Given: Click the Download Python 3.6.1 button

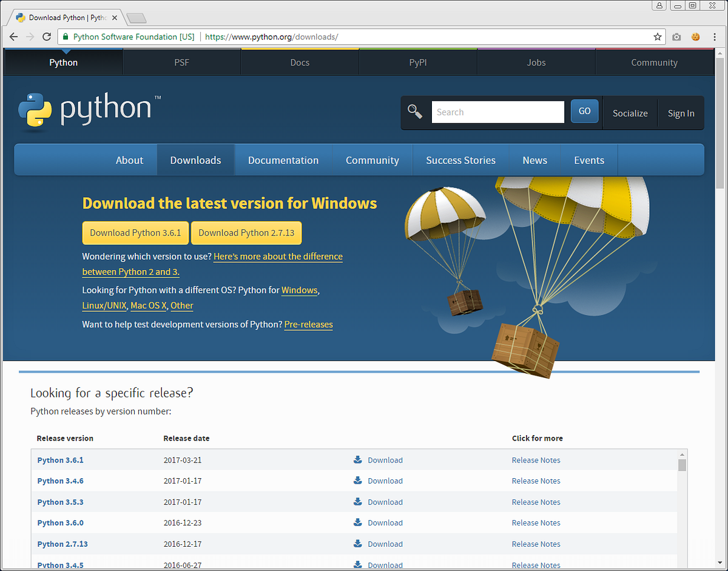Looking at the screenshot, I should pos(135,232).
